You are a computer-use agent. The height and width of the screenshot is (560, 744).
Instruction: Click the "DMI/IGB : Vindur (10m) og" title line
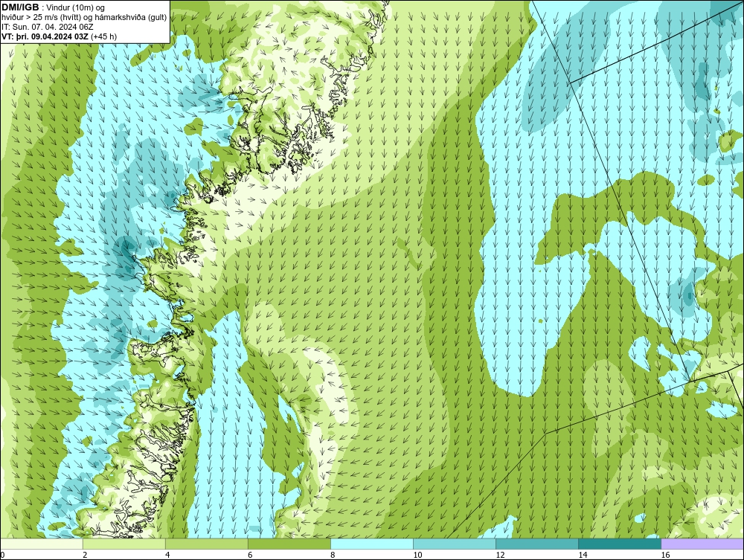[54, 7]
